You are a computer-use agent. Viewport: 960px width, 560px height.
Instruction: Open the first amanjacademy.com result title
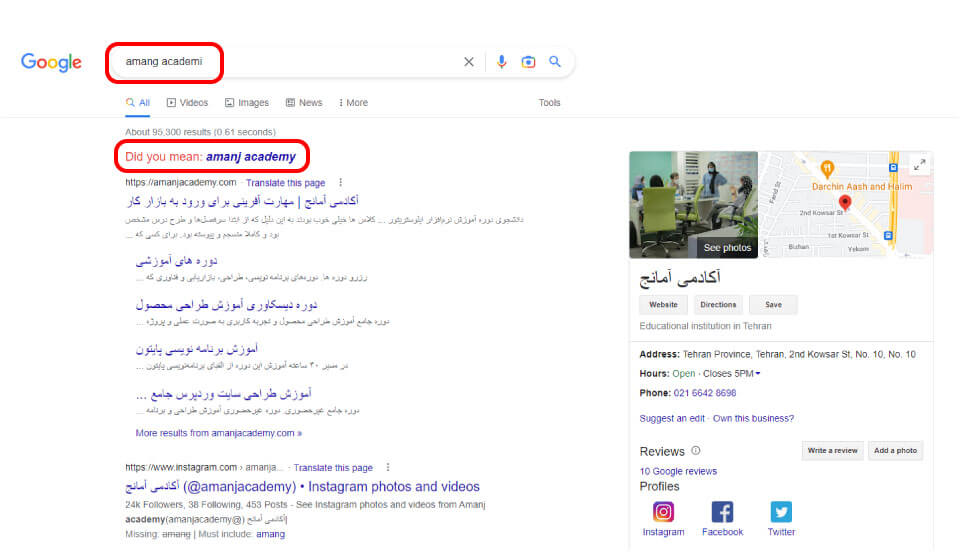pyautogui.click(x=242, y=201)
